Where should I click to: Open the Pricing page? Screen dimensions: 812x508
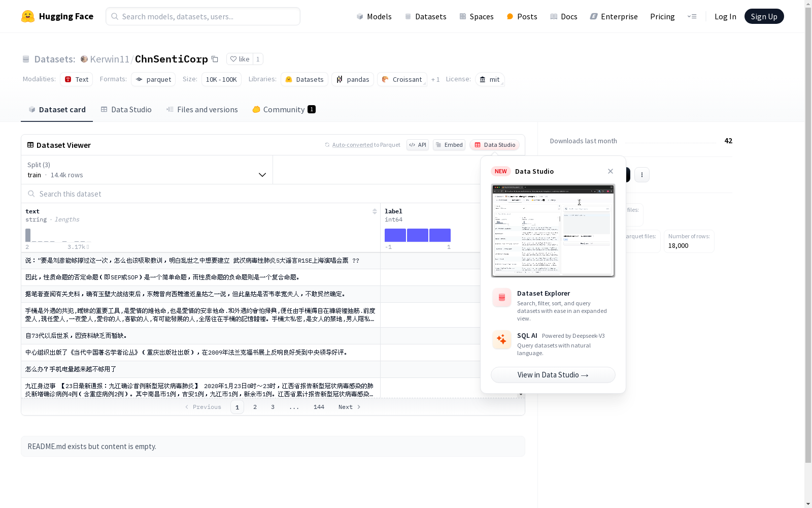pos(662,16)
